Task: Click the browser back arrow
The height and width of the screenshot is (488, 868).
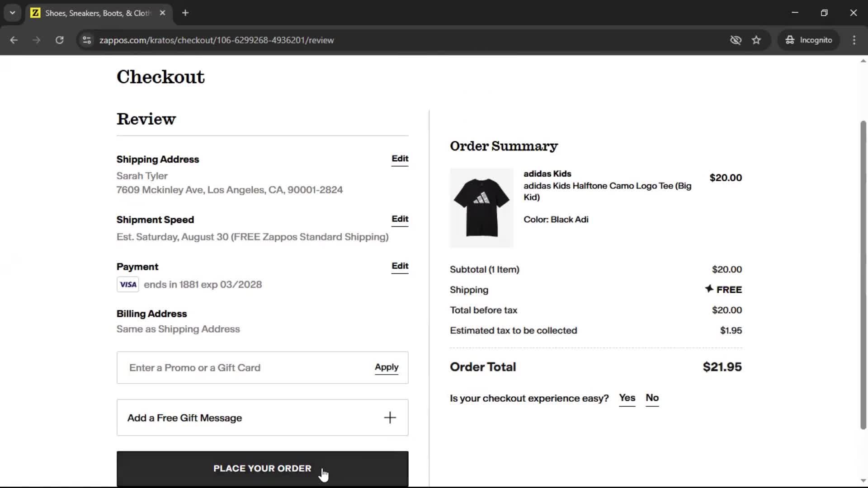Action: [x=14, y=40]
